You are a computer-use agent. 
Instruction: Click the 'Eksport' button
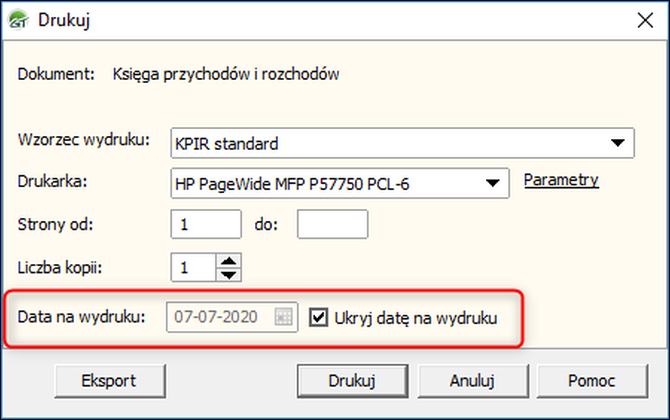point(110,381)
